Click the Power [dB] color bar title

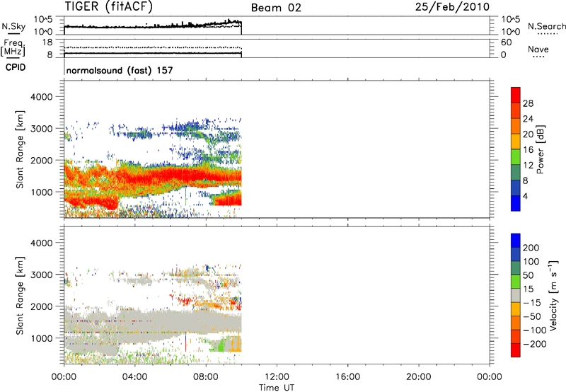(x=540, y=149)
